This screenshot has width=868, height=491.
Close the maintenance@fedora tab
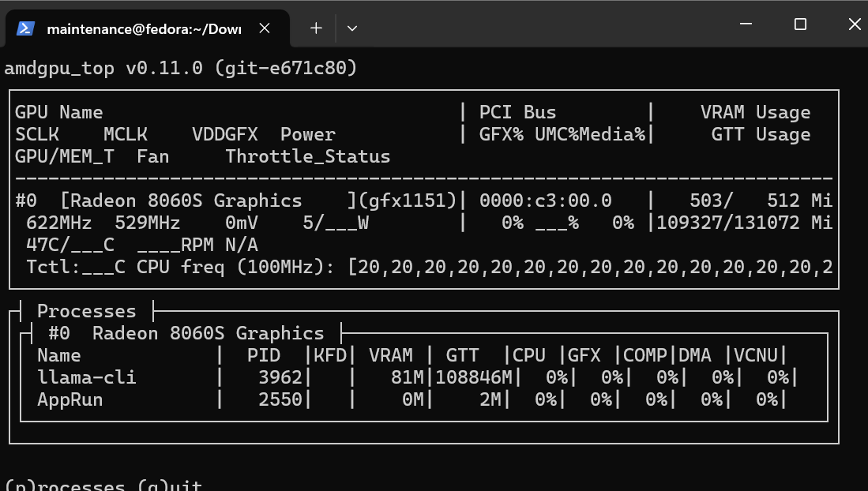(x=265, y=28)
